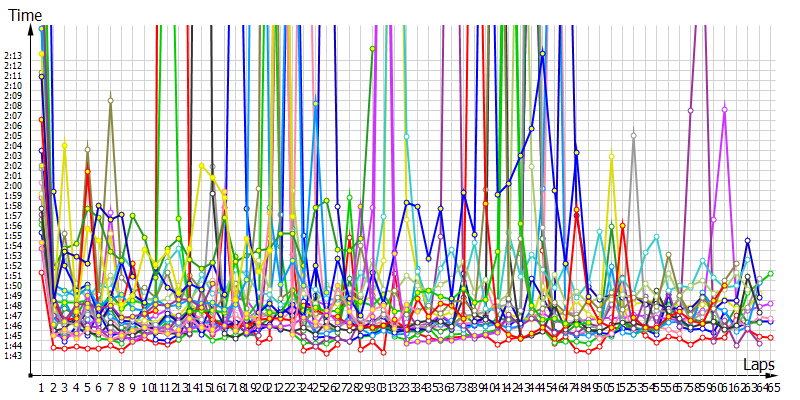Click the orange data point at lap 24 near 2:08
The image size is (800, 400).
coord(316,102)
